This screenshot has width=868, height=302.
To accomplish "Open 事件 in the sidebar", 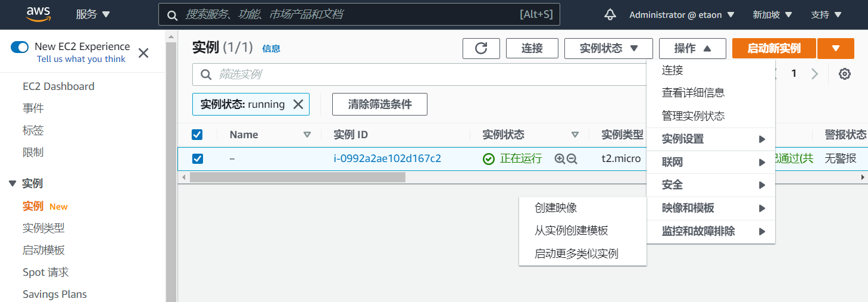I will click(33, 108).
